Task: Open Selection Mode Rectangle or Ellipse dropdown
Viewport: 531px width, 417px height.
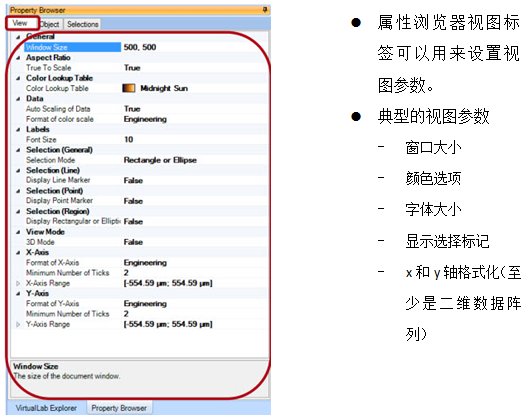Action: (195, 160)
